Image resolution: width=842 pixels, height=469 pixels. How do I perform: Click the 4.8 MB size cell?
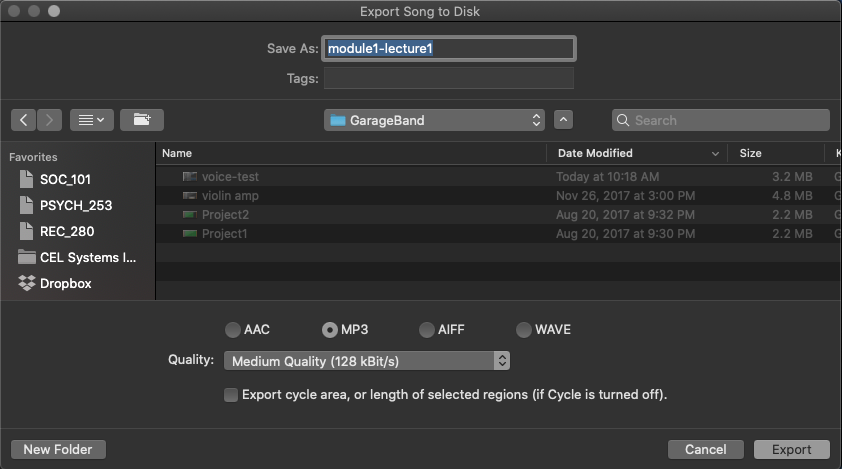(x=792, y=196)
